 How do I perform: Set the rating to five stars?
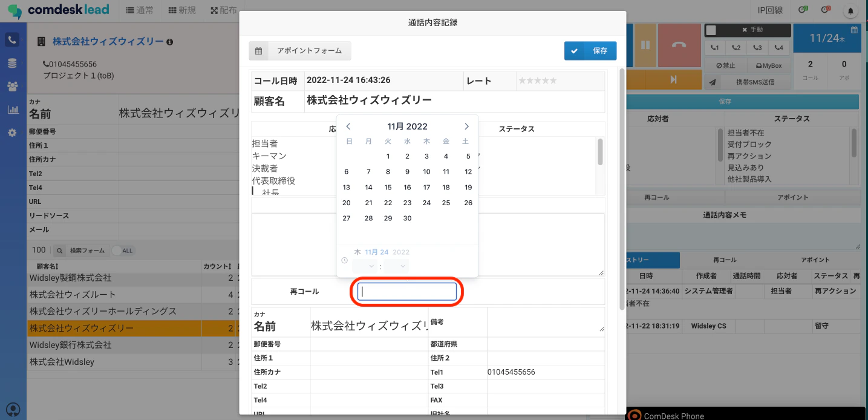point(552,80)
